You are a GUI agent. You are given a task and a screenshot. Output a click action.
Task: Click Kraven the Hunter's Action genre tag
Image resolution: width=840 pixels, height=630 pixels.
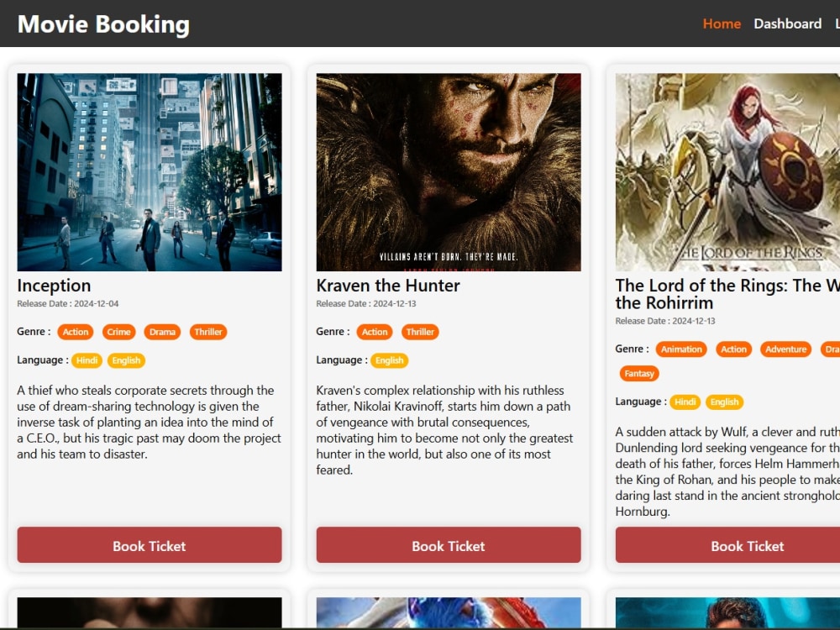375,332
